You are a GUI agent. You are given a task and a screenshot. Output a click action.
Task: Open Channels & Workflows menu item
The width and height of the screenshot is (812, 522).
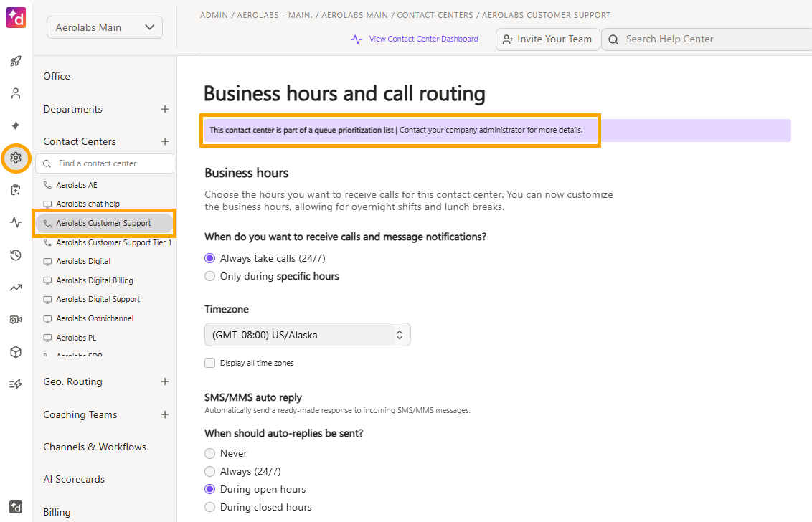[94, 447]
